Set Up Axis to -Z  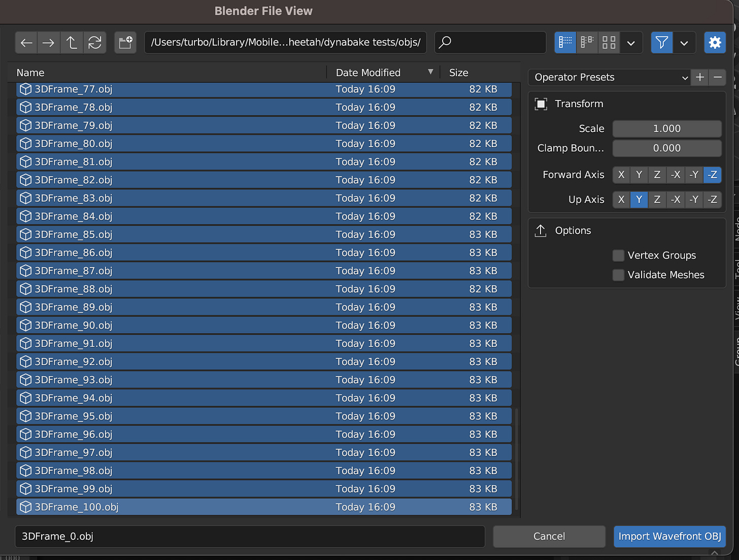pyautogui.click(x=713, y=200)
